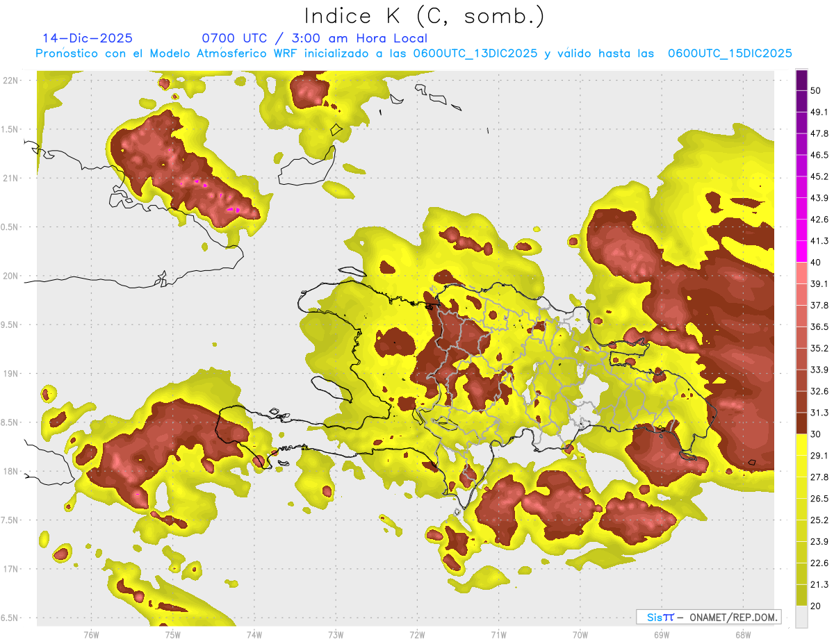Click the 73W longitude label
The height and width of the screenshot is (644, 834).
(336, 635)
